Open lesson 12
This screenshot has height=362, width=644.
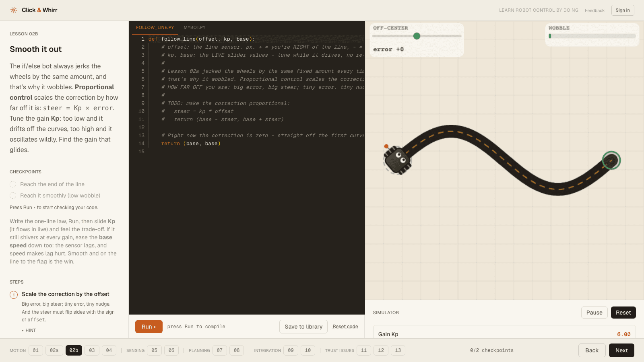click(381, 350)
